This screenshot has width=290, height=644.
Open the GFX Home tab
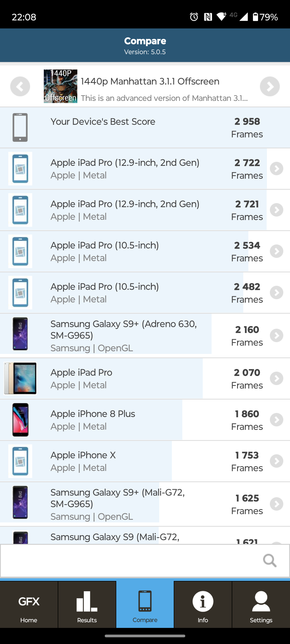[x=29, y=605]
